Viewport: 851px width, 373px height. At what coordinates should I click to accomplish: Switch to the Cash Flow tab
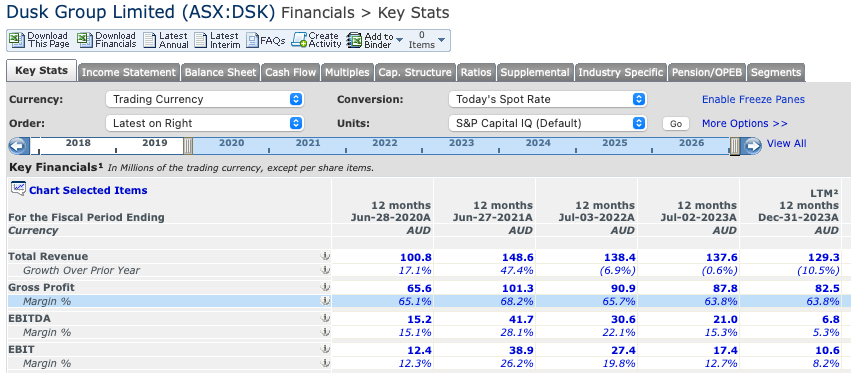(290, 72)
